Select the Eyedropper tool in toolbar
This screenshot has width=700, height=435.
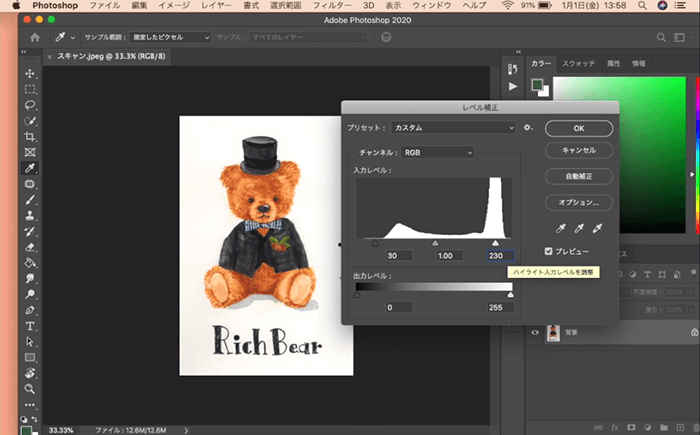[x=30, y=168]
